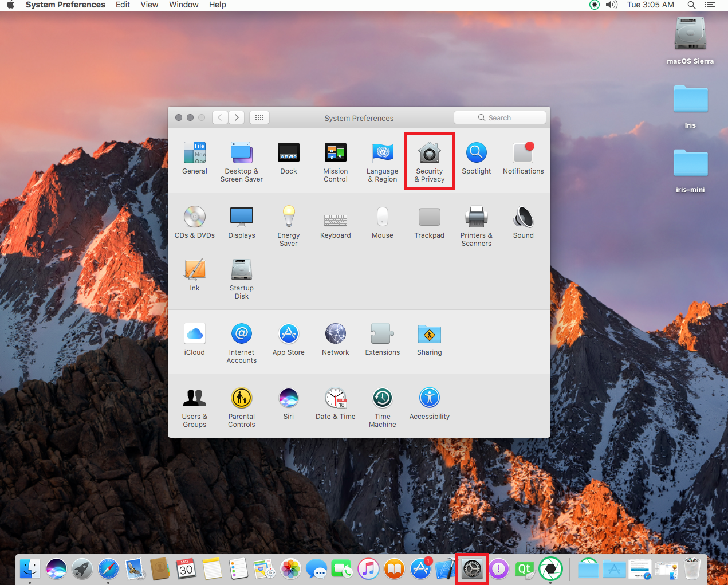Open Printers & Scanners preferences
Image resolution: width=728 pixels, height=585 pixels.
coord(477,226)
